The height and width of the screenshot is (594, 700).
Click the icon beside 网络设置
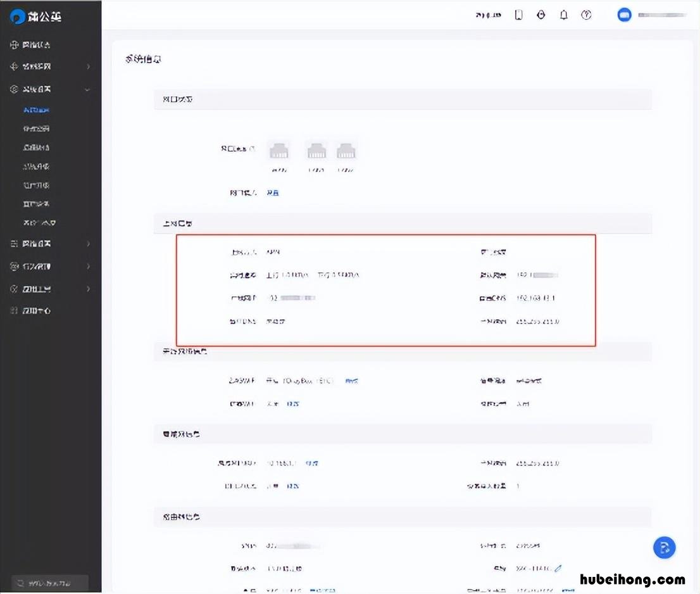tap(15, 243)
